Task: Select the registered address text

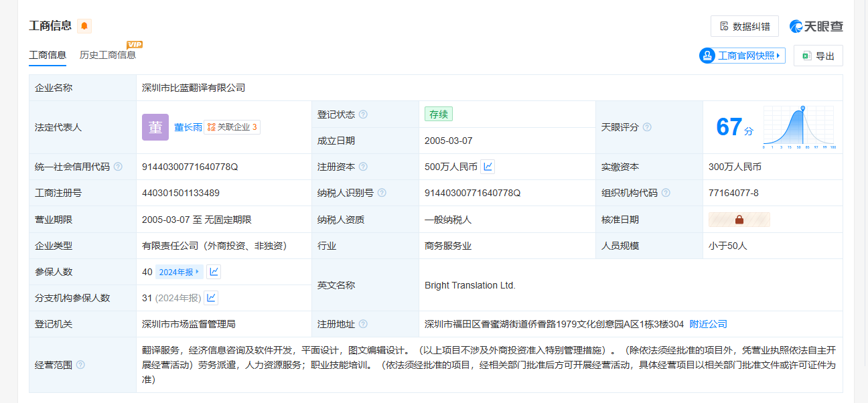Action: click(554, 324)
